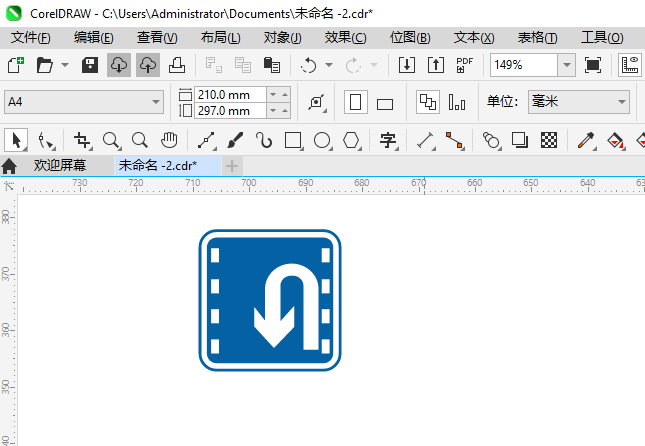Open the 工具(O) menu
Screen dimensions: 645x446
tap(602, 38)
